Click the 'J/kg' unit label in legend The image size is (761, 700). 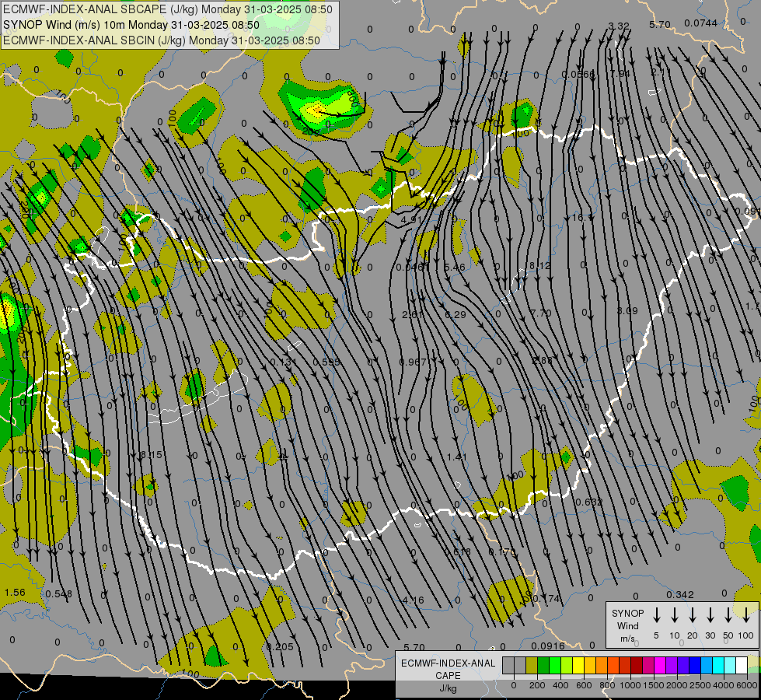(448, 688)
